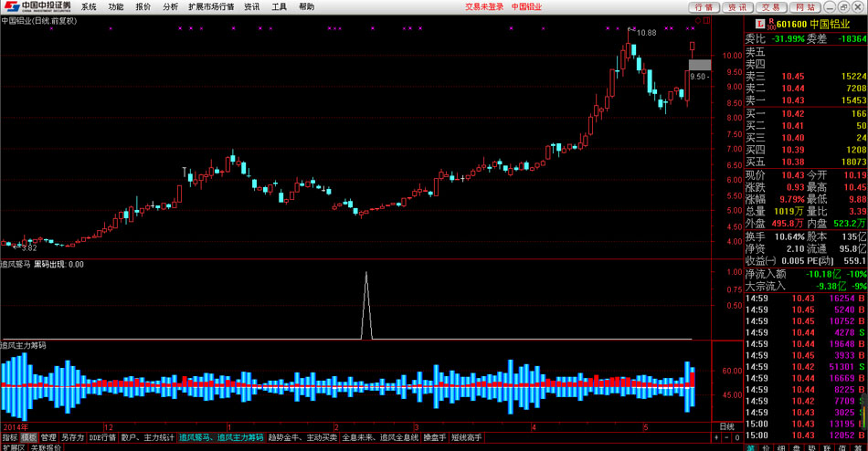Click the China Investment Securities logo
The image size is (868, 451).
37,6
